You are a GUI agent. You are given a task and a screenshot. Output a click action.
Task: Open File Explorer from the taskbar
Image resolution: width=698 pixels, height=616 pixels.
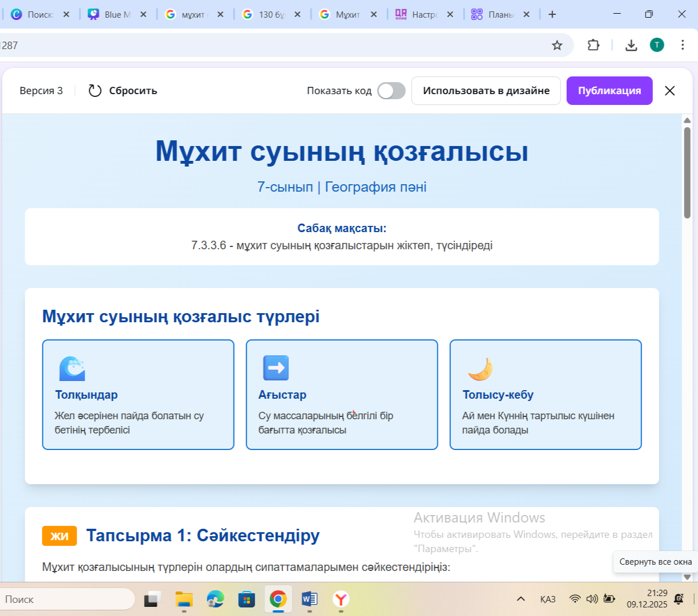tap(184, 599)
